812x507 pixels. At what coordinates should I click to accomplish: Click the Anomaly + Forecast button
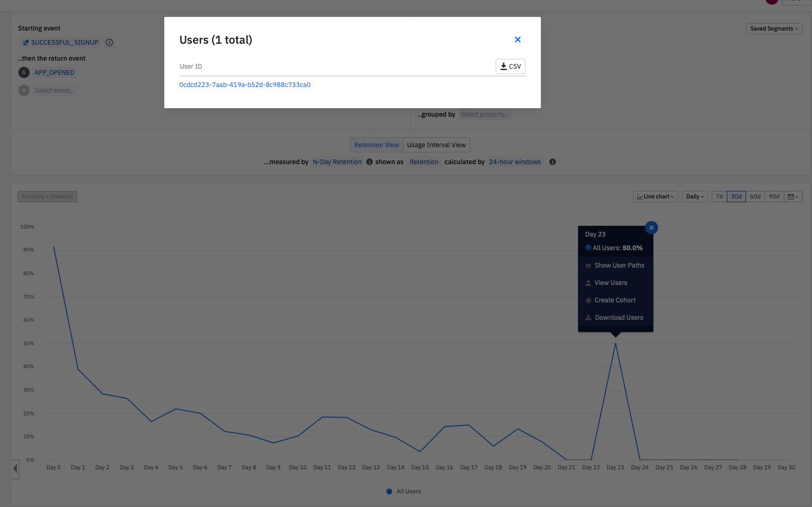(x=48, y=197)
